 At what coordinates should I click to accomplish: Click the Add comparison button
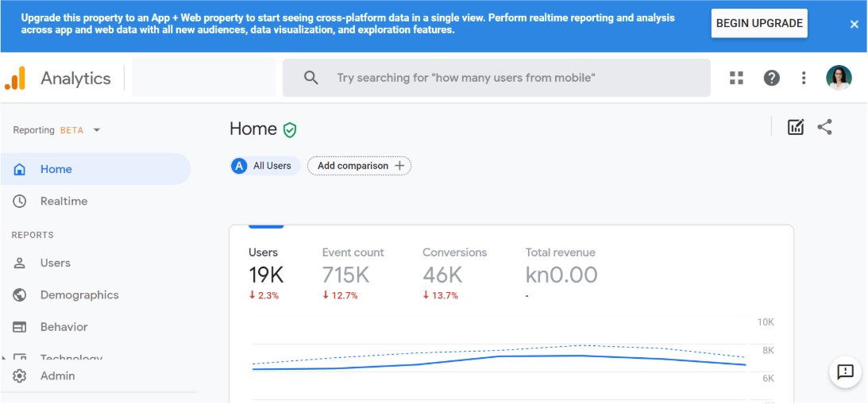pos(359,166)
